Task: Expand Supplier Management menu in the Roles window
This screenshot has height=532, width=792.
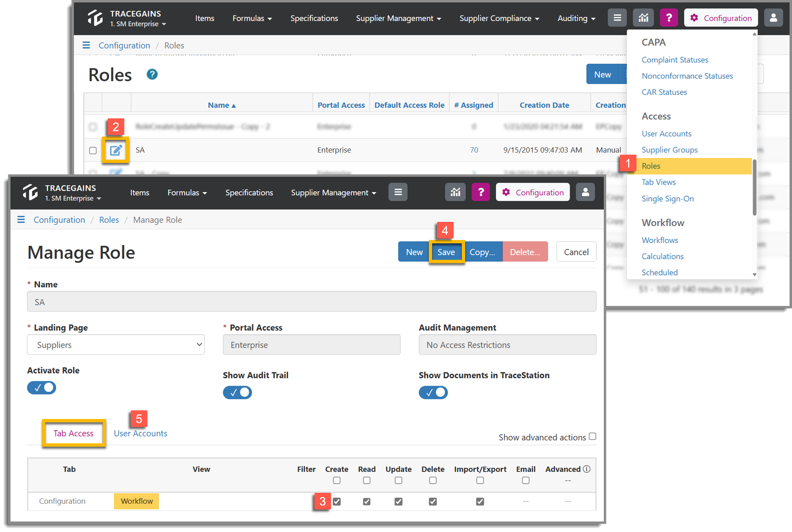Action: pyautogui.click(x=399, y=18)
